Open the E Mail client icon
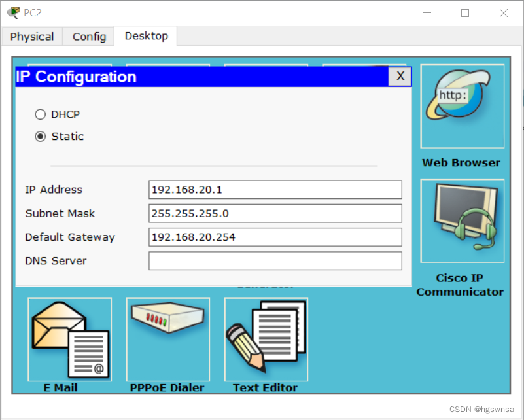The width and height of the screenshot is (524, 420). [x=69, y=340]
